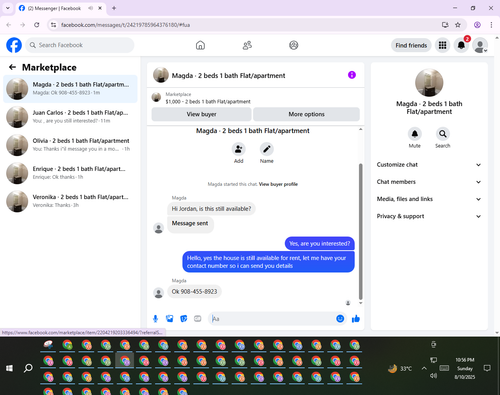Click the voice clip microphone icon
500x395 pixels.
(x=155, y=319)
